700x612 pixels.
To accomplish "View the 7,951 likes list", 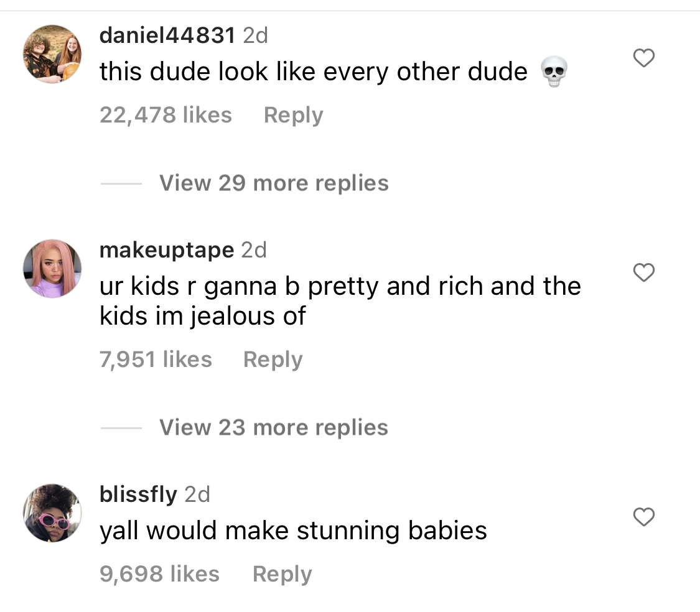I will [x=156, y=359].
